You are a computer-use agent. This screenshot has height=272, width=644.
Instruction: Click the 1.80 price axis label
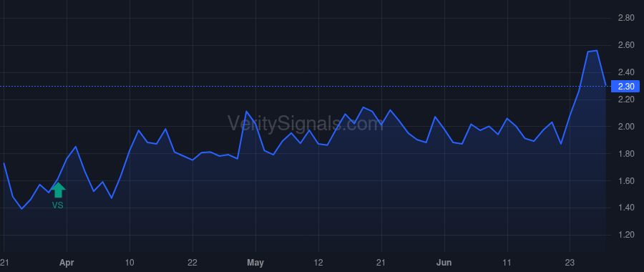point(626,154)
